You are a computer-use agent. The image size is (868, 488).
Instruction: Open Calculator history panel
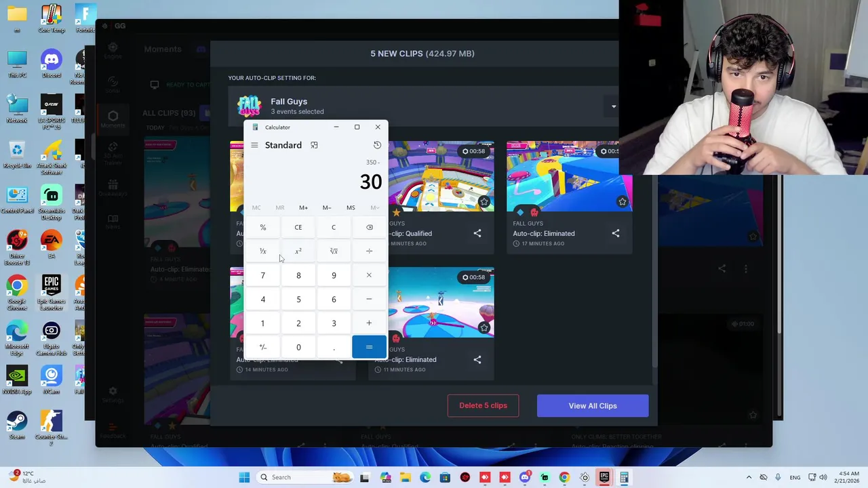coord(377,145)
